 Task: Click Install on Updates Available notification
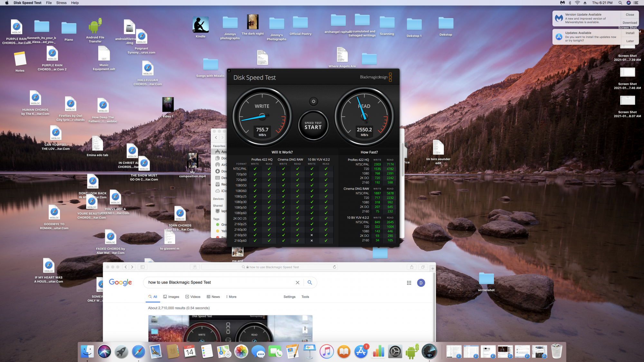click(630, 33)
